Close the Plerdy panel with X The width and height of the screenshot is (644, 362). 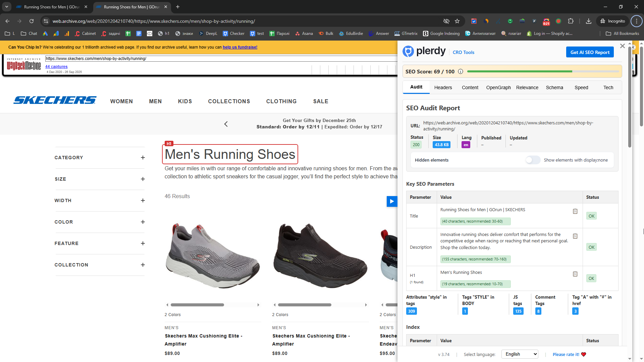pos(622,46)
